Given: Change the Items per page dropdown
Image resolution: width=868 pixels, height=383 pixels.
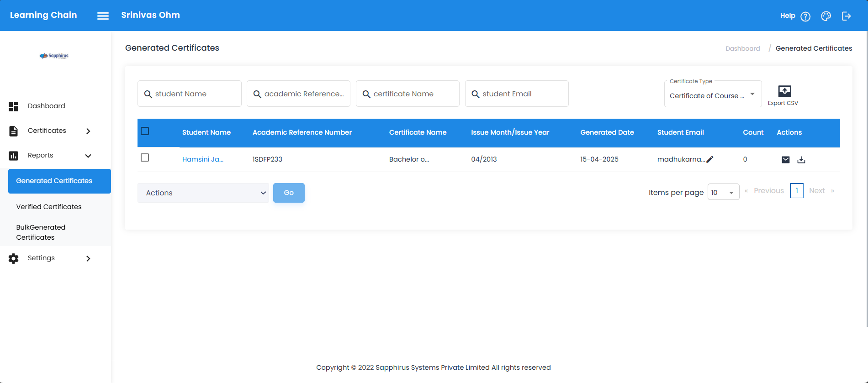Looking at the screenshot, I should click(723, 192).
